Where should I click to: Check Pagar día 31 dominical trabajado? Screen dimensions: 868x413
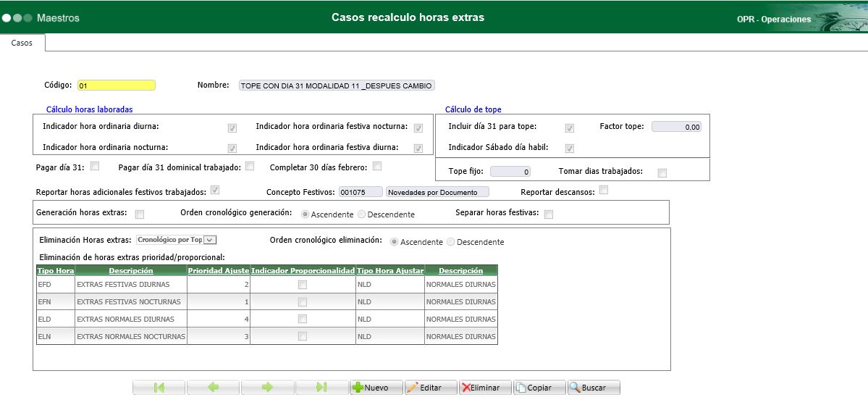(250, 166)
